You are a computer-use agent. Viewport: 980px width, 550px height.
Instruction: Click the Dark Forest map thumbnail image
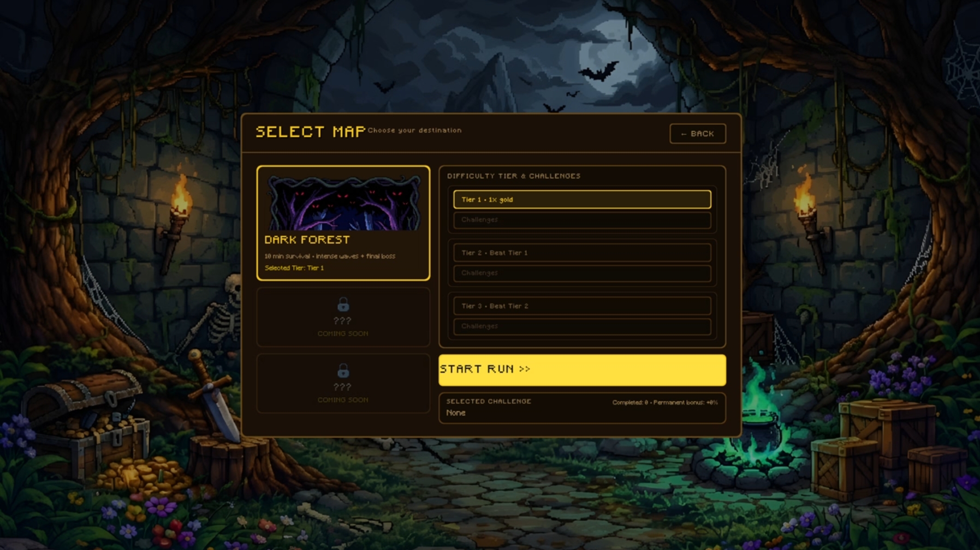tap(343, 202)
